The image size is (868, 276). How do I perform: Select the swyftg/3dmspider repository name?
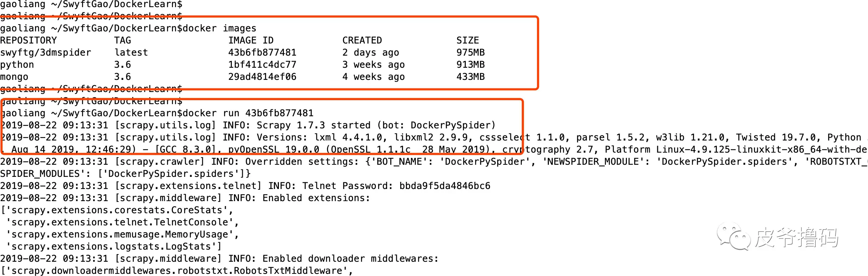point(46,53)
